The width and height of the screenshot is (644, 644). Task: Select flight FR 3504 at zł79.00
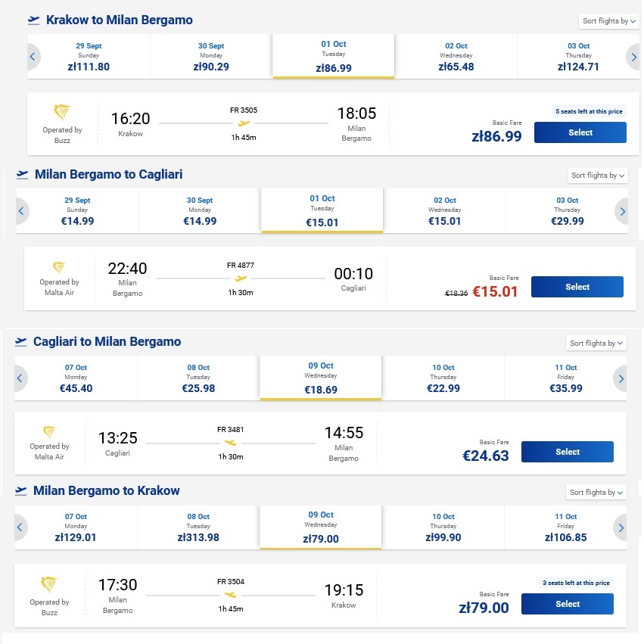point(568,604)
